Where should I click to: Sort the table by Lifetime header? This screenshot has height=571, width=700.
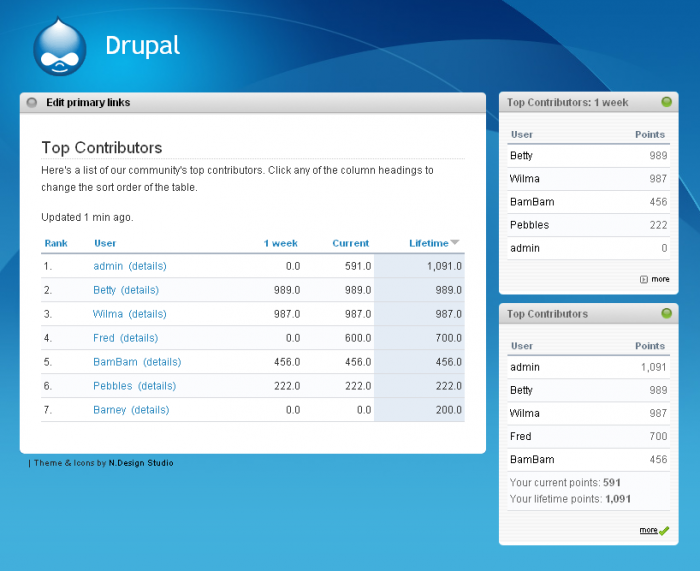point(429,243)
